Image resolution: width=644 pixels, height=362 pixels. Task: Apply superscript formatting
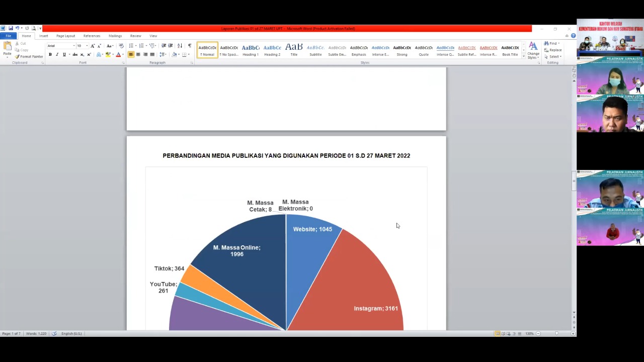pos(89,54)
